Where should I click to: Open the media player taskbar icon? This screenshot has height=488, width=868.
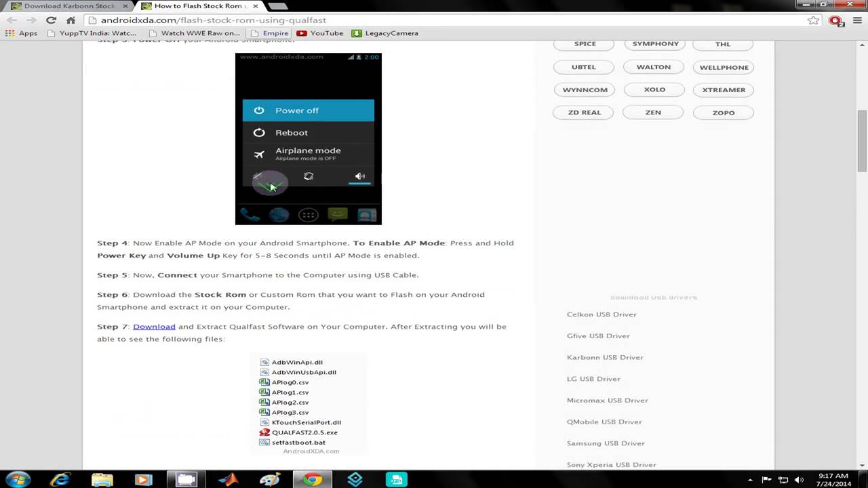tap(144, 479)
